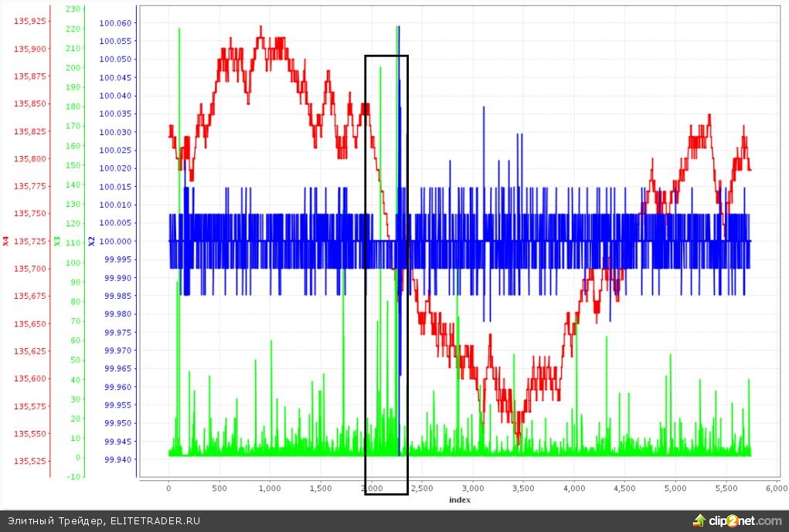789x532 pixels.
Task: Click the 100.060 tick on blue axis
Action: pos(115,22)
